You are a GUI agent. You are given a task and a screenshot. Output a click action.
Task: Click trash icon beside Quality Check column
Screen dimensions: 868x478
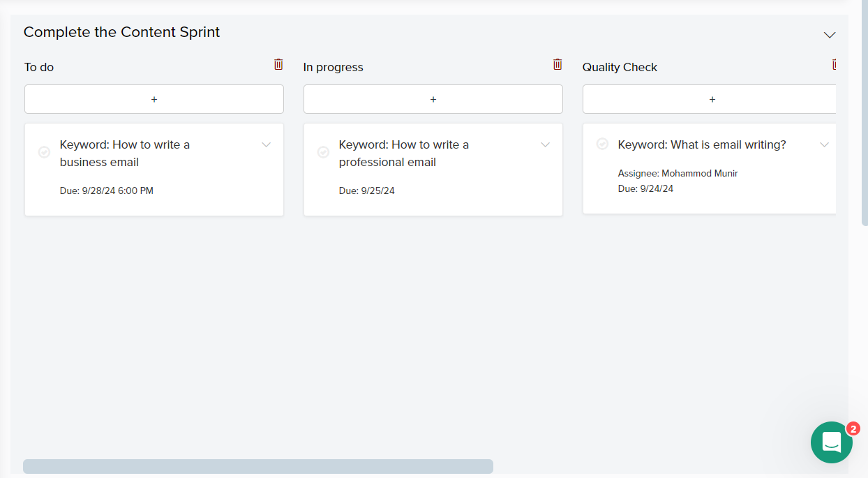point(833,64)
